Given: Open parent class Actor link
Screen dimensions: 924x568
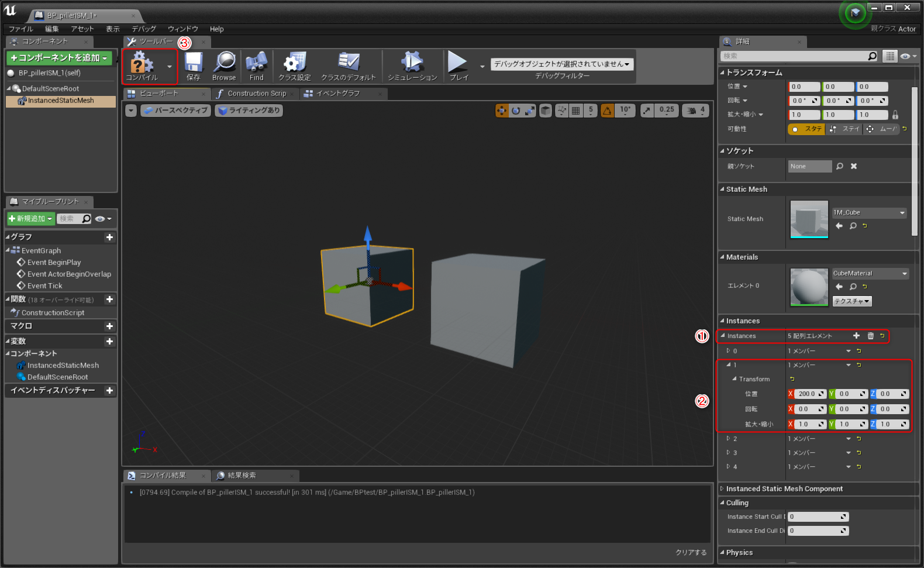Looking at the screenshot, I should pyautogui.click(x=907, y=29).
